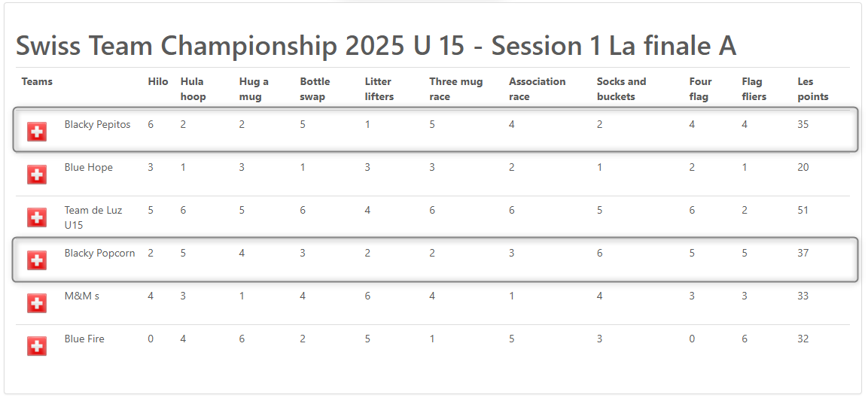Click the Swiss flag icon beside Blacky Popcorn
Viewport: 868px width, 398px height.
coord(37,260)
